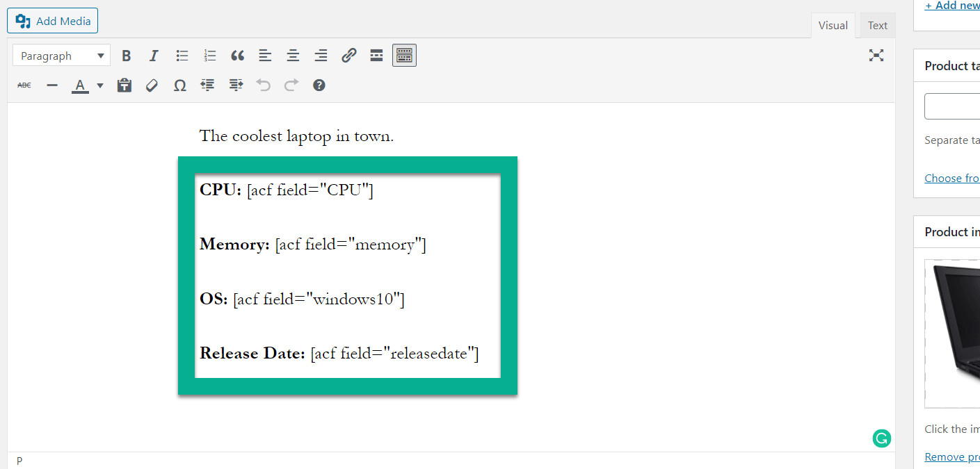Viewport: 980px width, 469px height.
Task: Insert a bulleted list
Action: click(x=182, y=56)
